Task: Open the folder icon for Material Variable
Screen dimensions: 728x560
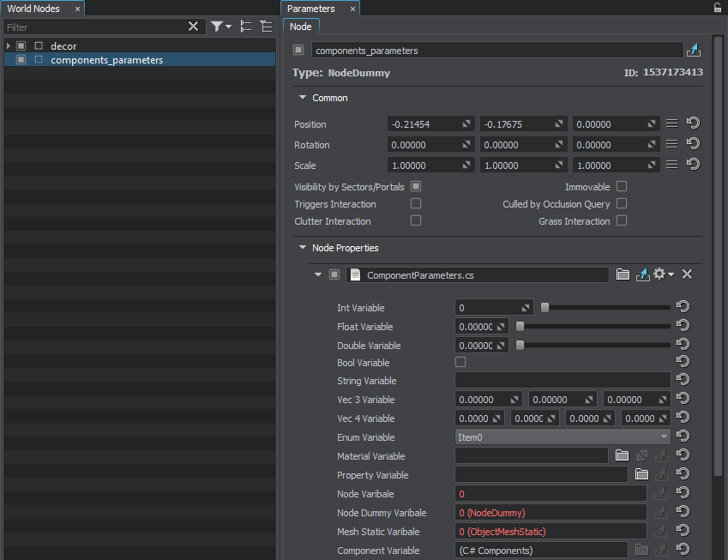Action: [x=623, y=456]
